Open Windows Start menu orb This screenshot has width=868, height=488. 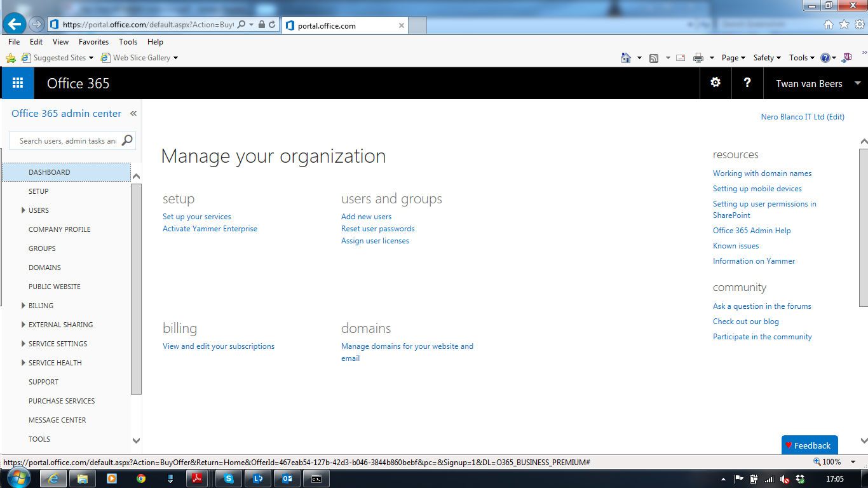(x=17, y=478)
